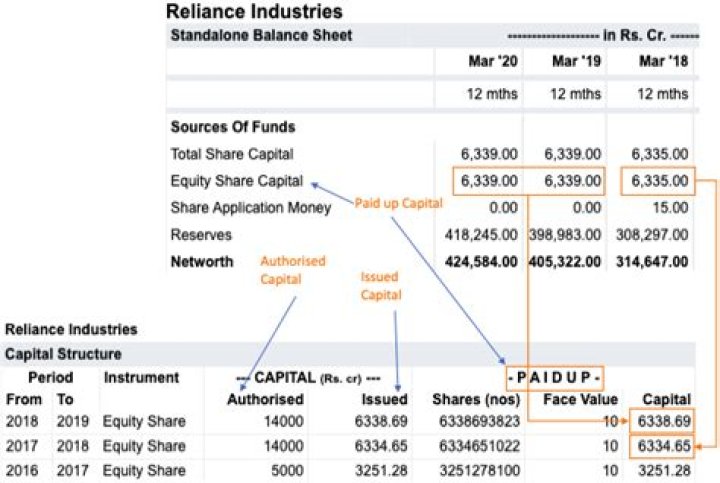Click shares count 6334651022
Image resolution: width=720 pixels, height=483 pixels.
click(479, 446)
